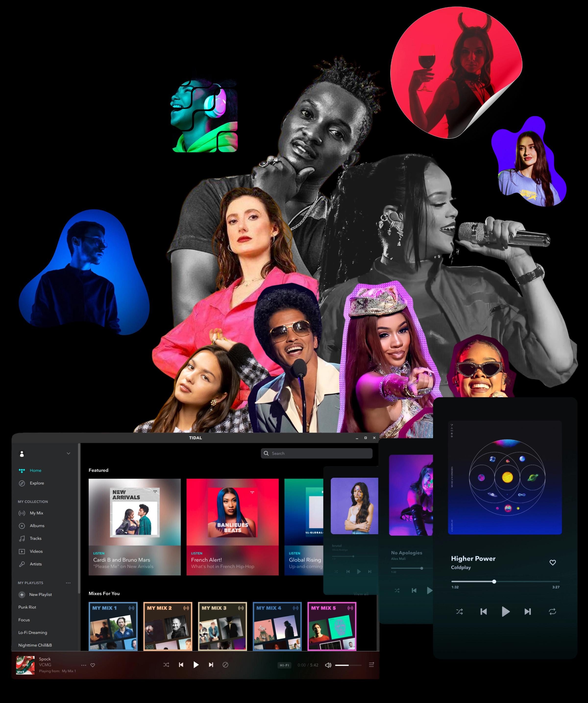Next track on the brutal card

click(x=370, y=571)
